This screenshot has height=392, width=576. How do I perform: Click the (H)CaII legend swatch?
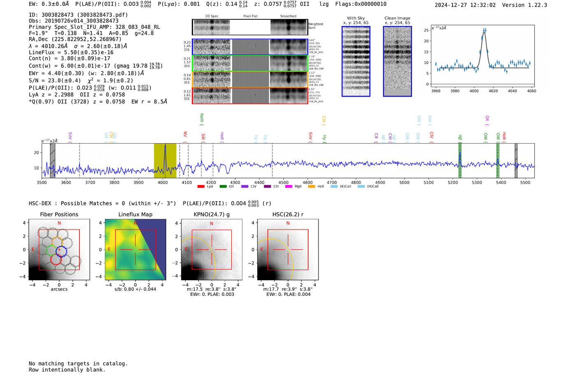click(x=361, y=186)
